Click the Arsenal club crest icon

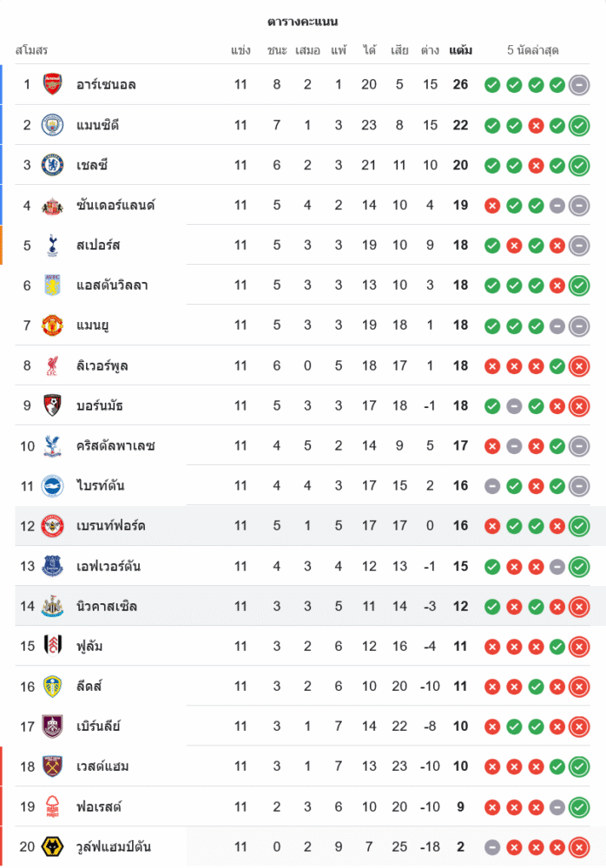(53, 84)
